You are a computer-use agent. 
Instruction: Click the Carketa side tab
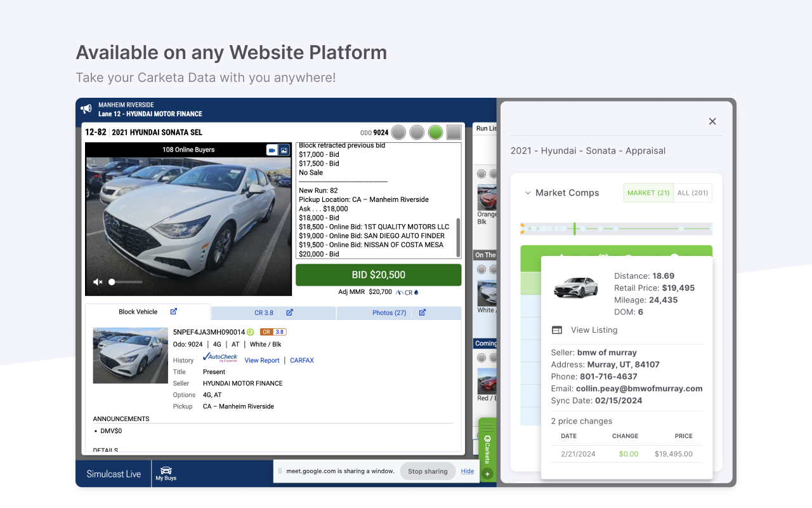pyautogui.click(x=487, y=449)
